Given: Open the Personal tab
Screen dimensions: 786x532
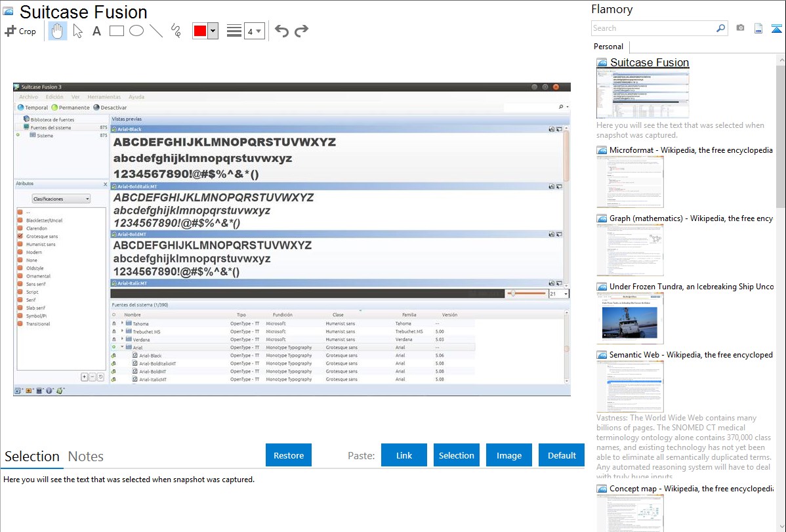Looking at the screenshot, I should pyautogui.click(x=608, y=47).
